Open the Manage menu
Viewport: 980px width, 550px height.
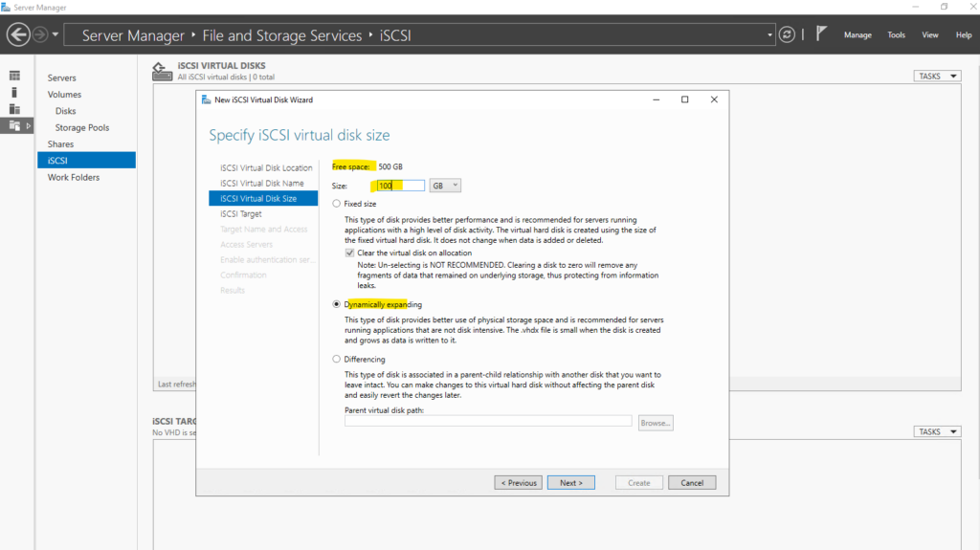[x=857, y=35]
